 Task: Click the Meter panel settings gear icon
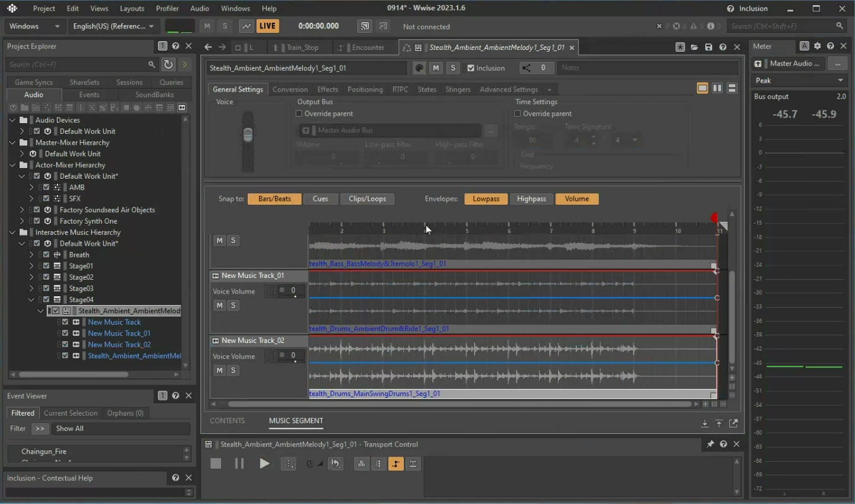[x=817, y=46]
